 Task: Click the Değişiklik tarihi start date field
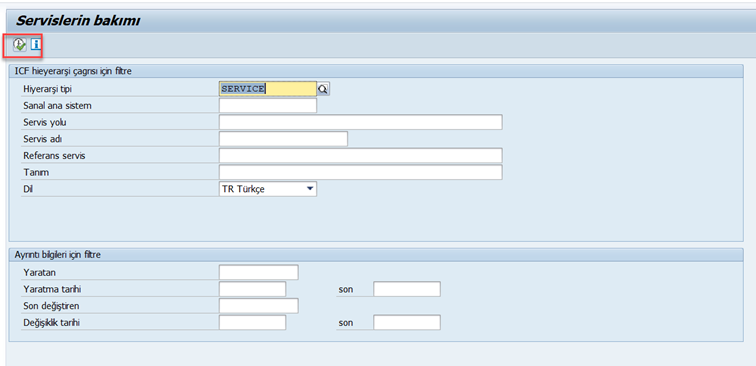click(x=252, y=323)
